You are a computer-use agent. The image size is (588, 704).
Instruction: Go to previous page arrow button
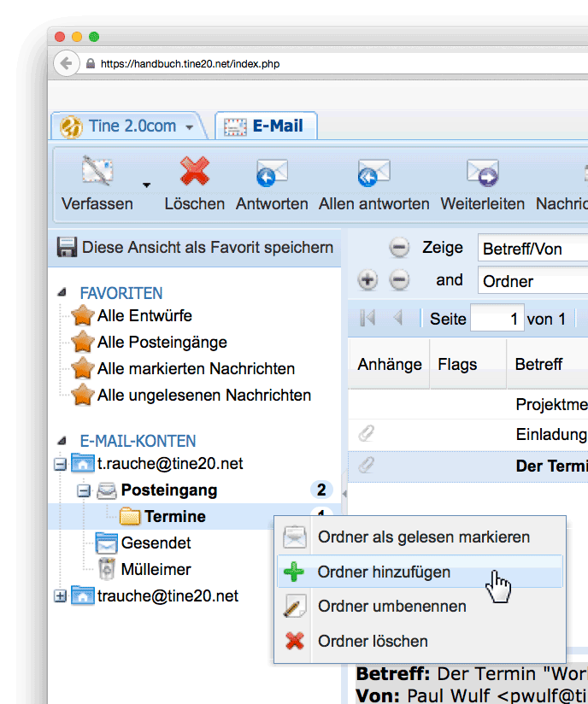[397, 319]
